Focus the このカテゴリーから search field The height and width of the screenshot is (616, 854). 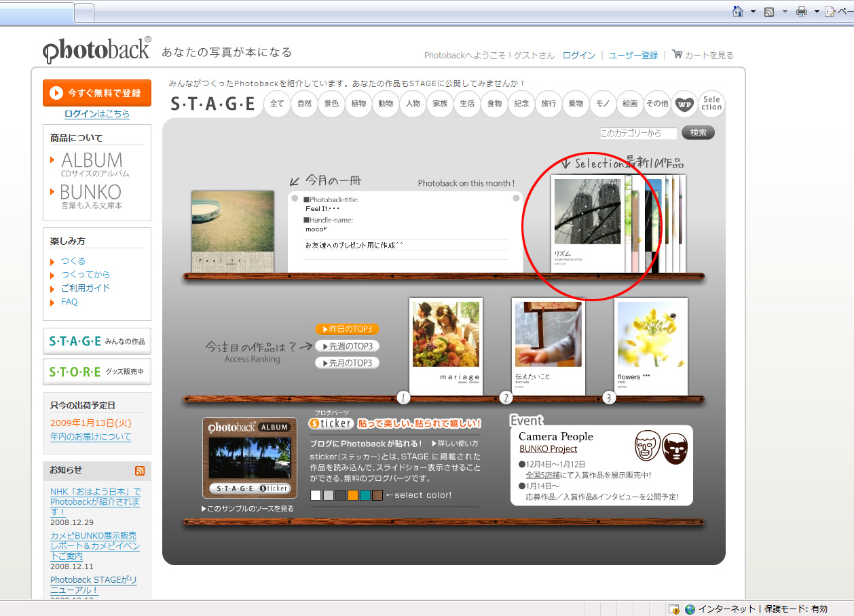tap(638, 134)
